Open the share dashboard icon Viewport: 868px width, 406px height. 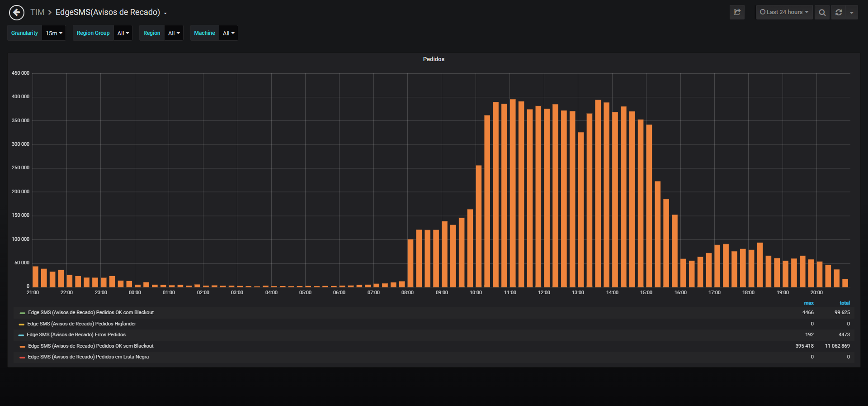737,12
